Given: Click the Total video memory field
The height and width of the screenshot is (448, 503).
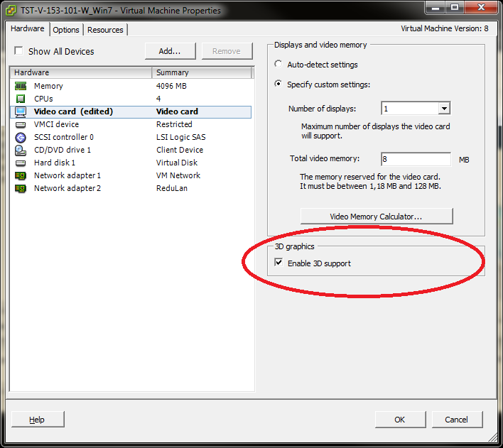Looking at the screenshot, I should (416, 159).
